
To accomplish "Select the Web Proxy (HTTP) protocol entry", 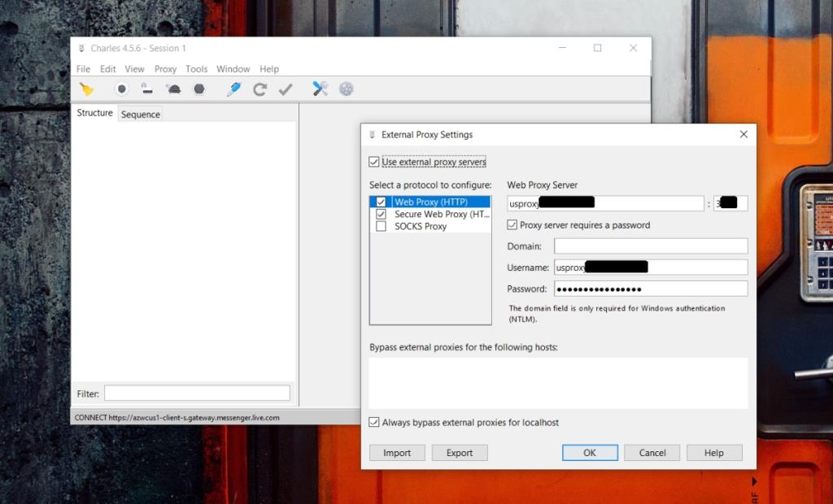I will click(430, 201).
